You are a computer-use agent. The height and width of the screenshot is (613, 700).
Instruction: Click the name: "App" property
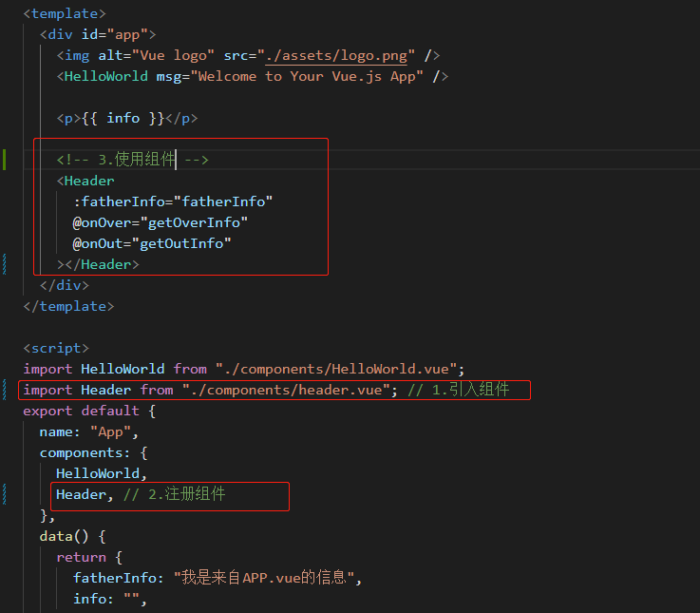[x=89, y=432]
